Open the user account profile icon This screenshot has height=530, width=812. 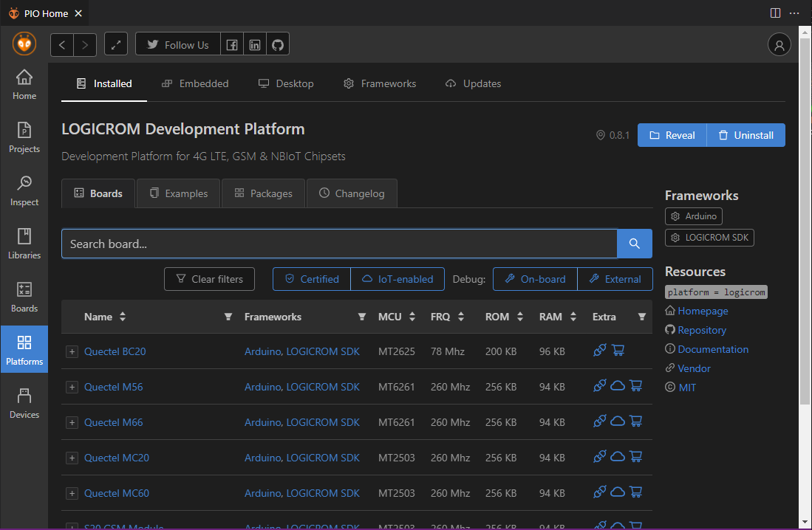(x=779, y=45)
